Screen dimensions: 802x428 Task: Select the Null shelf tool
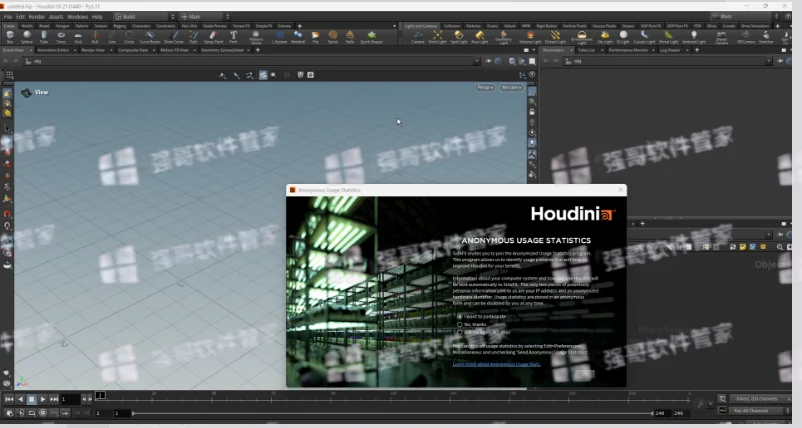95,36
